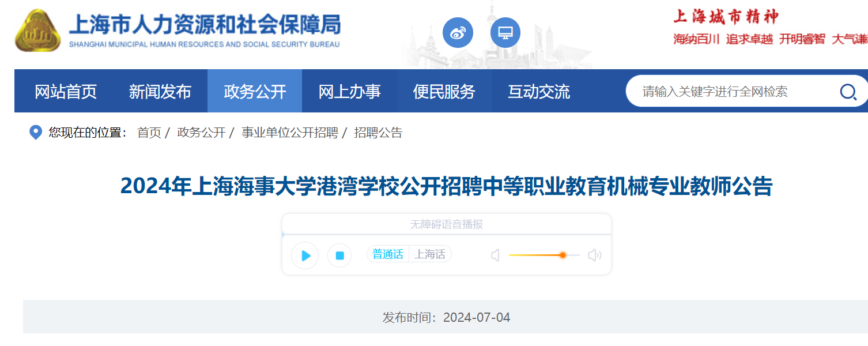Click 首页 breadcrumb link
The image size is (868, 346).
[149, 133]
